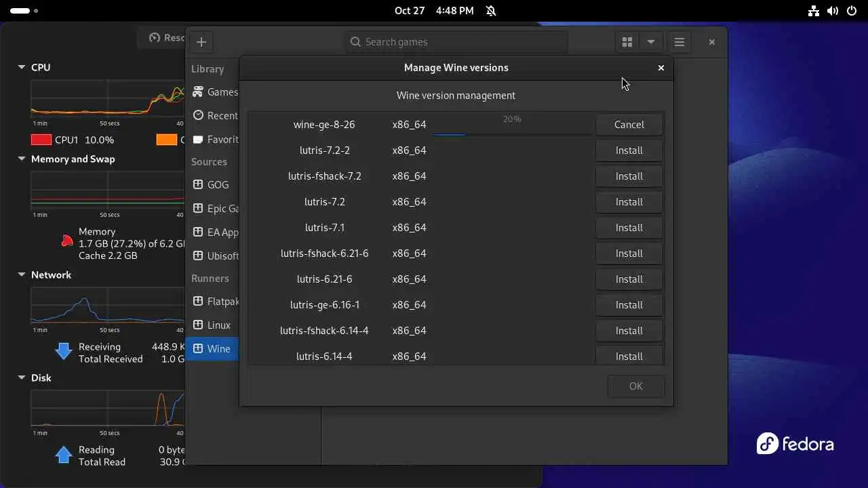Select the lutris-fshack-6.14-4 version name

pos(324,331)
